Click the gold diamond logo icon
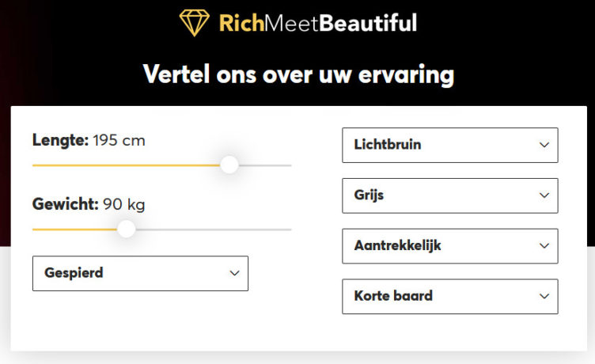 (194, 22)
